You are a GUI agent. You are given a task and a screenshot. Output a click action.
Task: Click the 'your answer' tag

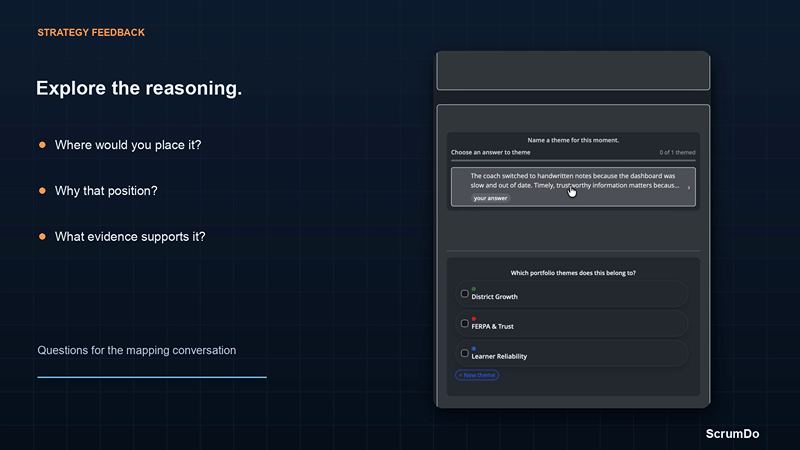(x=490, y=198)
